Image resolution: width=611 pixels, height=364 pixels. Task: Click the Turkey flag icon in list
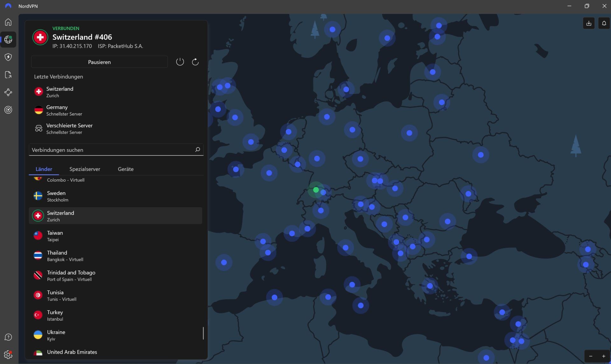[38, 315]
